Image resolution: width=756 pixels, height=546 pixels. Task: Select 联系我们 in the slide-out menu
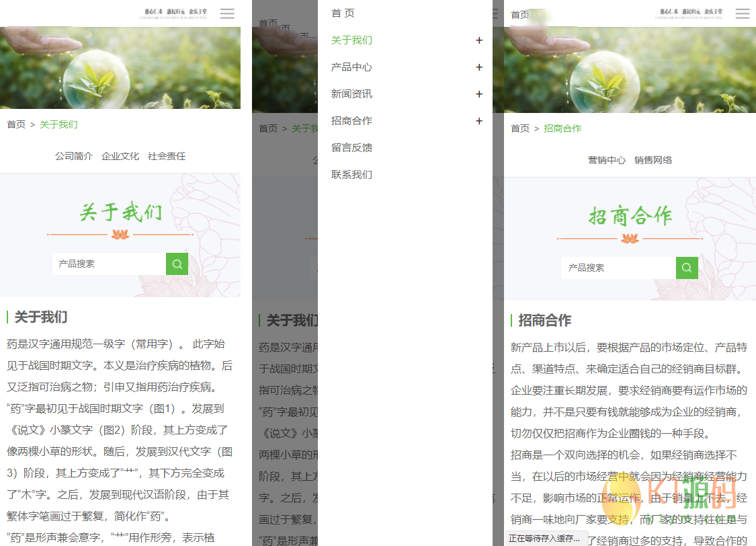click(x=351, y=175)
